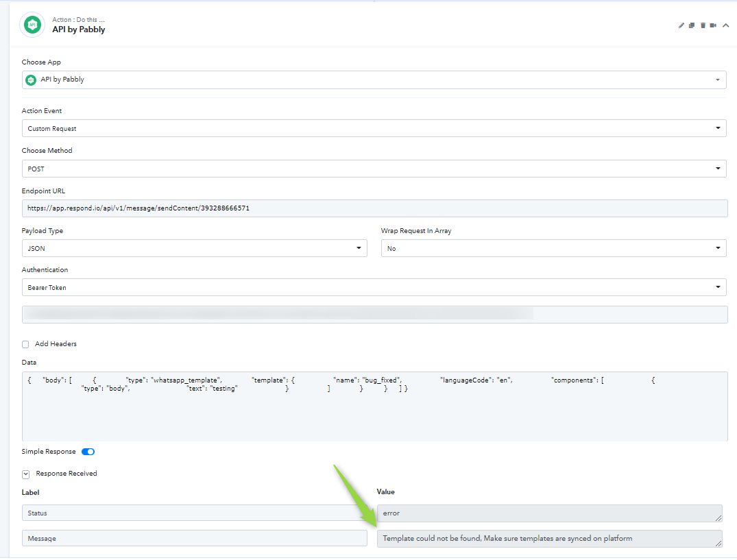Open the Wrap Request In Array dropdown
Screen dimensions: 737x560
click(554, 248)
